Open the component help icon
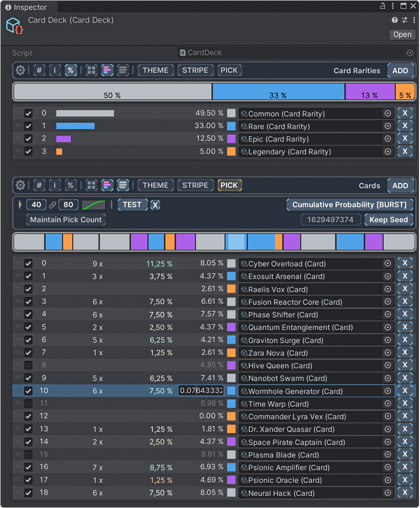Screen dimensions: 420x508 coord(395,20)
